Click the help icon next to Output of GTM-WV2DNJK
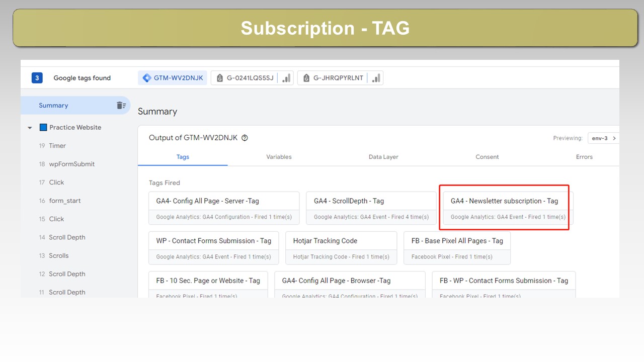Viewport: 644px width, 362px height. click(x=245, y=138)
